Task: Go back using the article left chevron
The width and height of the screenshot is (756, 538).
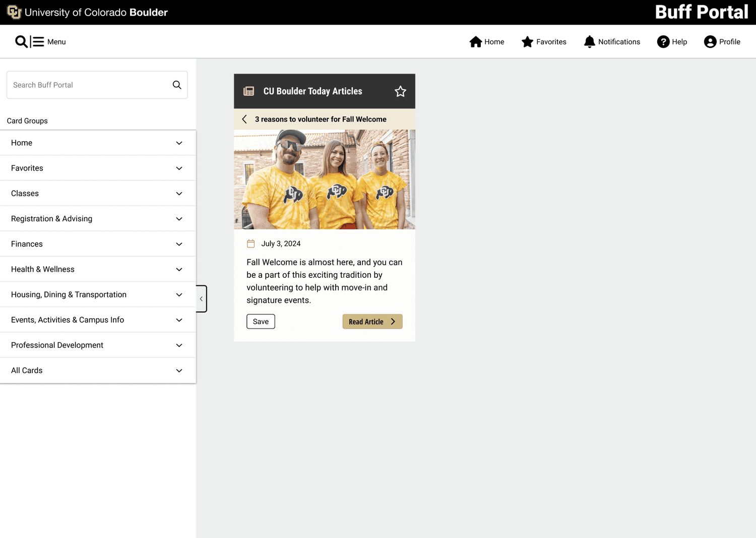Action: tap(244, 119)
